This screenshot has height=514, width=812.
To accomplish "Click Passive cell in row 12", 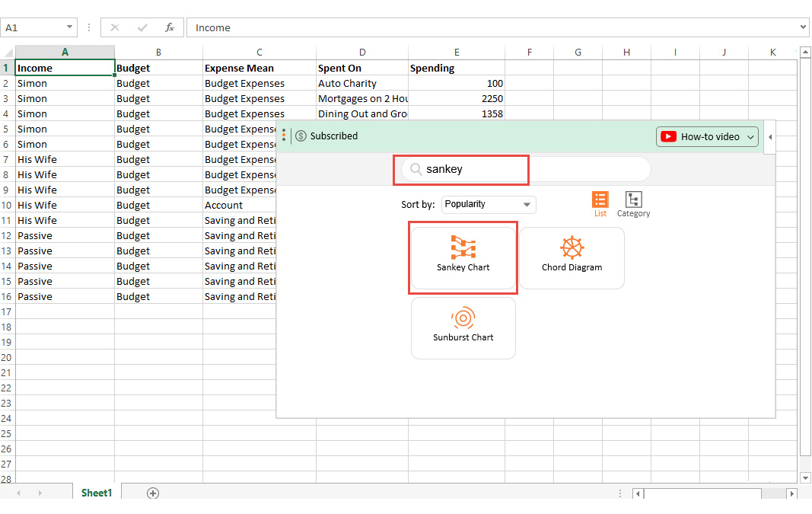I will tap(65, 235).
